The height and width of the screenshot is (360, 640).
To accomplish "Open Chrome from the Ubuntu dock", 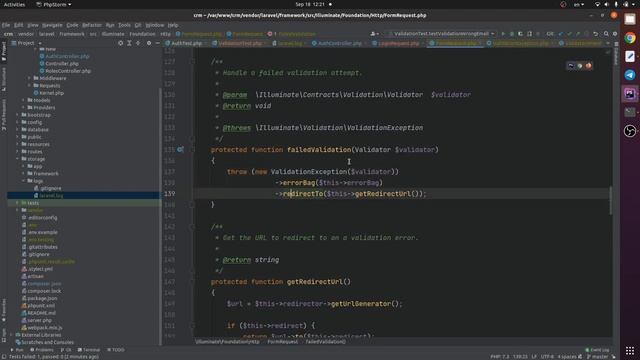I will (x=630, y=38).
